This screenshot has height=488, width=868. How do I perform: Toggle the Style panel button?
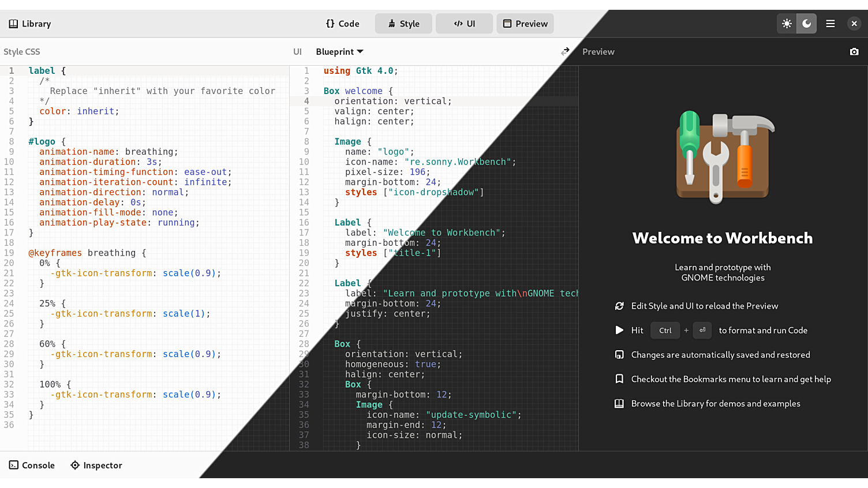click(x=403, y=24)
